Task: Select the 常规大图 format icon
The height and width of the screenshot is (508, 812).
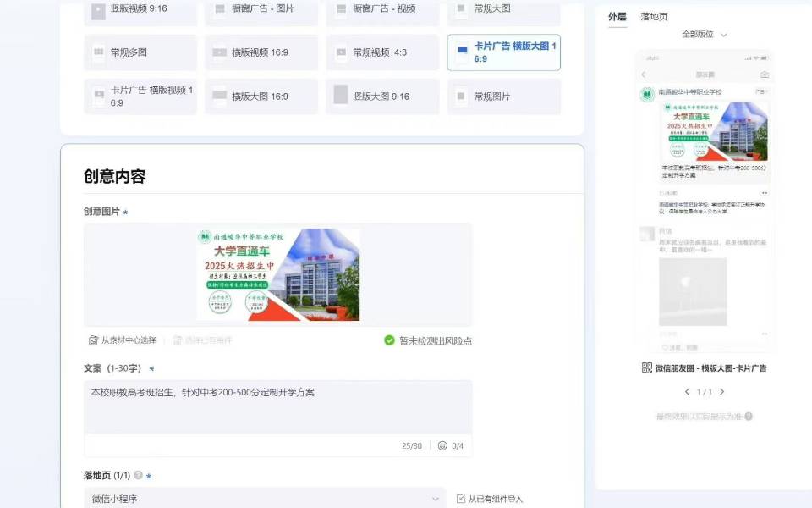Action: tap(461, 8)
